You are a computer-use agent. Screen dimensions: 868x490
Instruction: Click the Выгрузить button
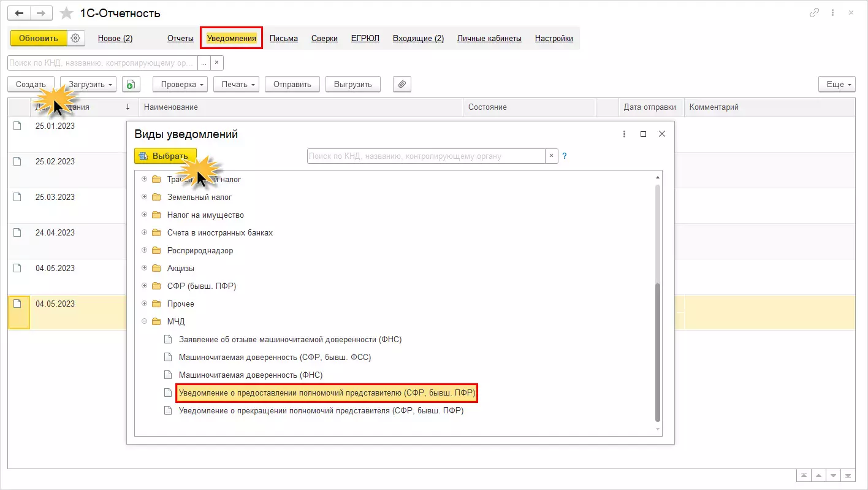pyautogui.click(x=353, y=85)
